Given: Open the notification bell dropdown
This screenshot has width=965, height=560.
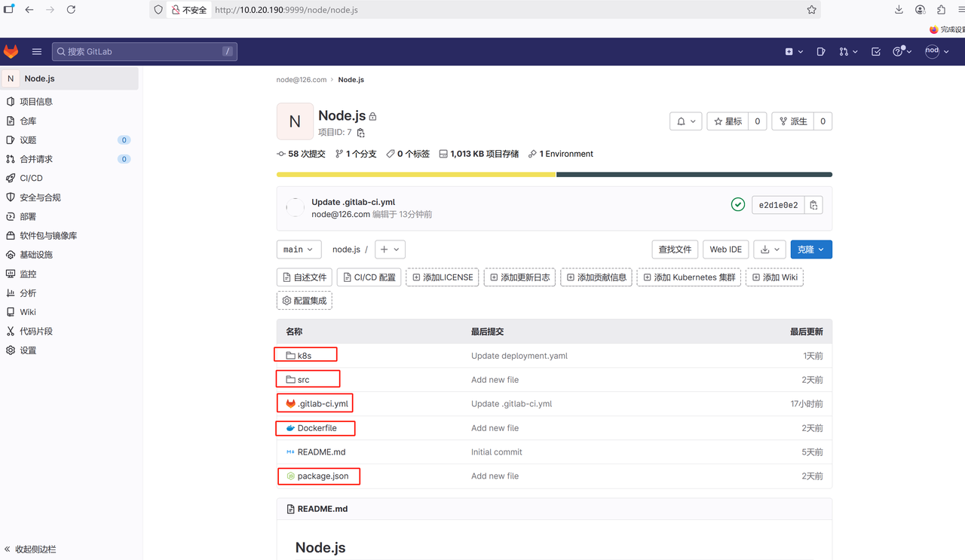Looking at the screenshot, I should coord(686,121).
